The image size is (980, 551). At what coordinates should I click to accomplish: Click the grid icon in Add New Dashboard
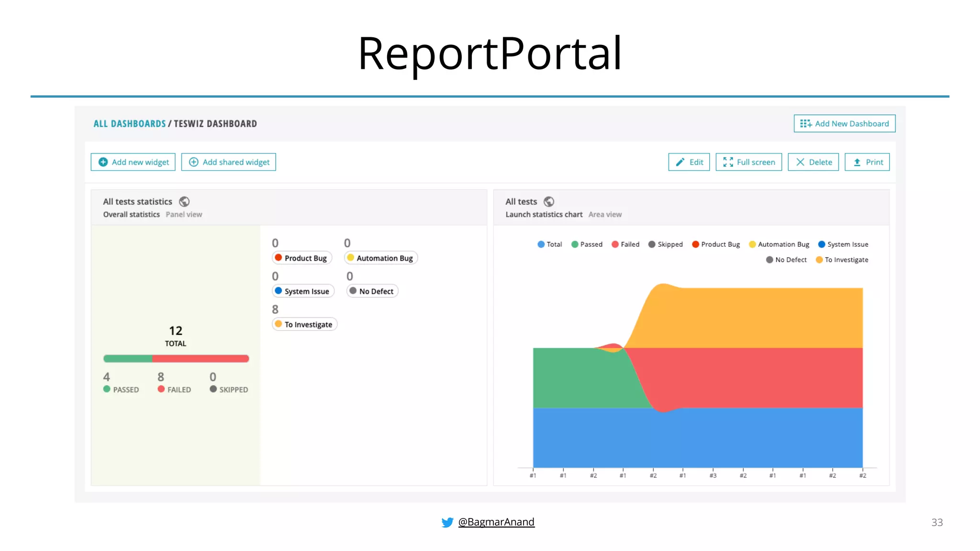coord(806,123)
